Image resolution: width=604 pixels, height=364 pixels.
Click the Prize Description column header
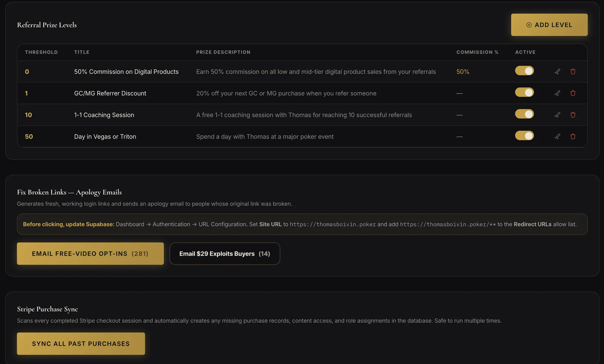tap(223, 52)
